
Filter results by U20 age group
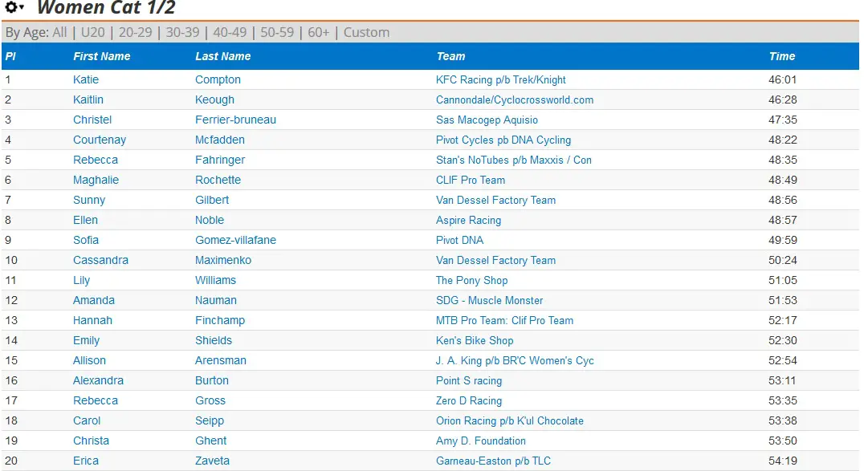92,33
